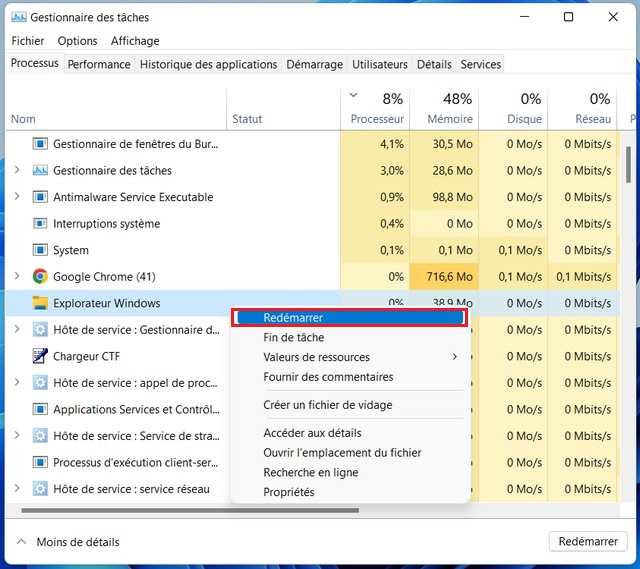Open the Fichier menu
Viewport: 640px width, 569px height.
pyautogui.click(x=28, y=41)
